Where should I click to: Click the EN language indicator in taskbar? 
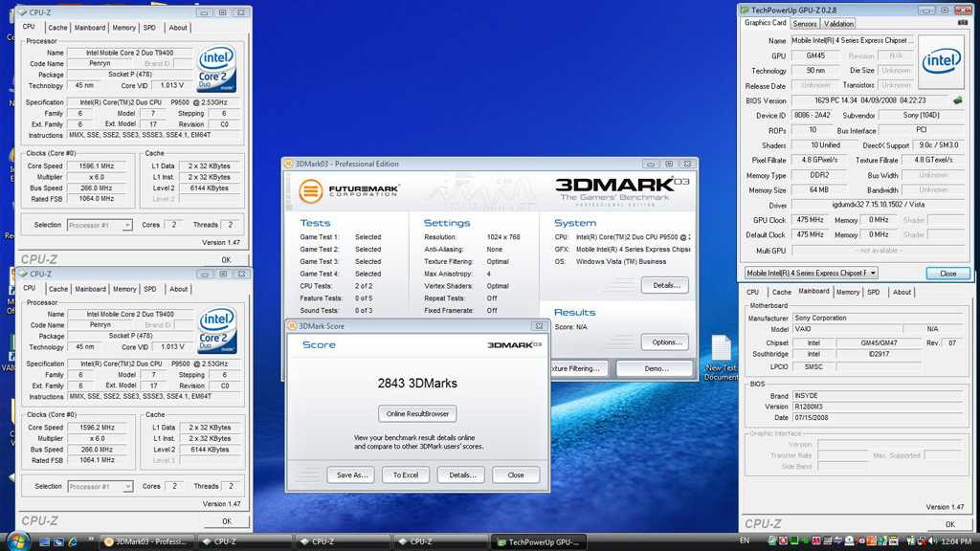coord(745,540)
